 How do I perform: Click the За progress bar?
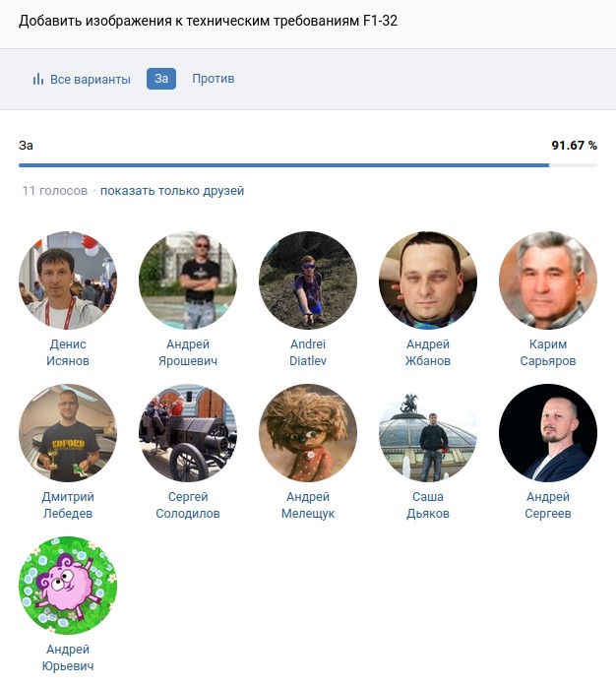[x=308, y=165]
